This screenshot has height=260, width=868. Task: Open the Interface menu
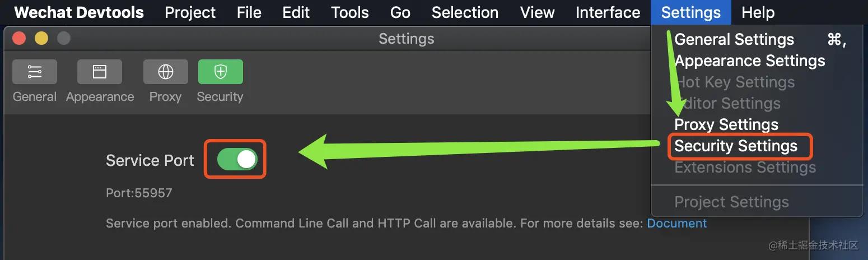point(608,12)
